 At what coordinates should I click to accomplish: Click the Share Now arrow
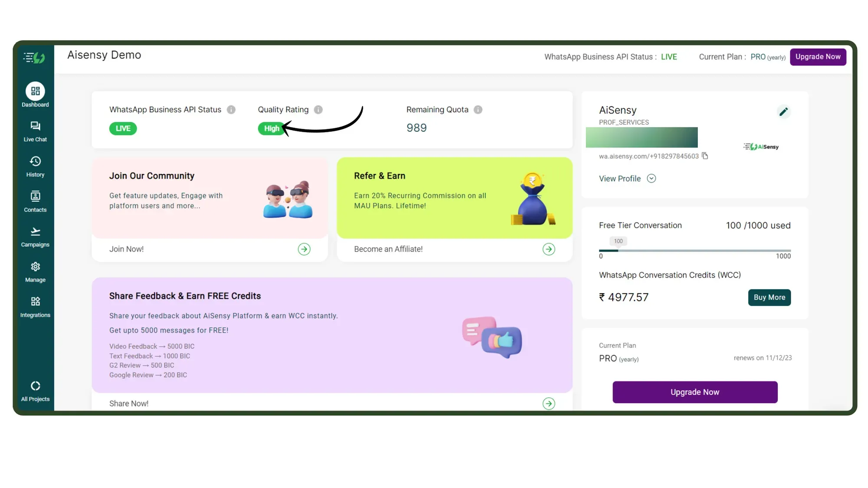(x=549, y=403)
